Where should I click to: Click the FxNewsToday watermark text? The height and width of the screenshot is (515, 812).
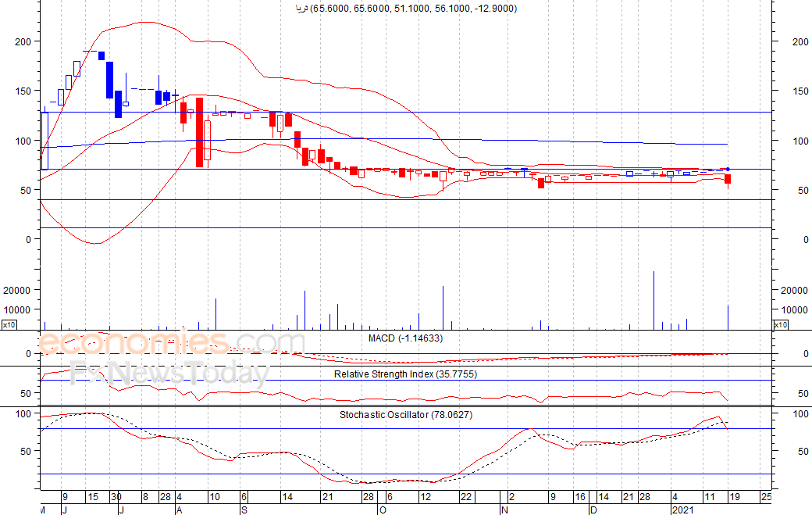(169, 375)
